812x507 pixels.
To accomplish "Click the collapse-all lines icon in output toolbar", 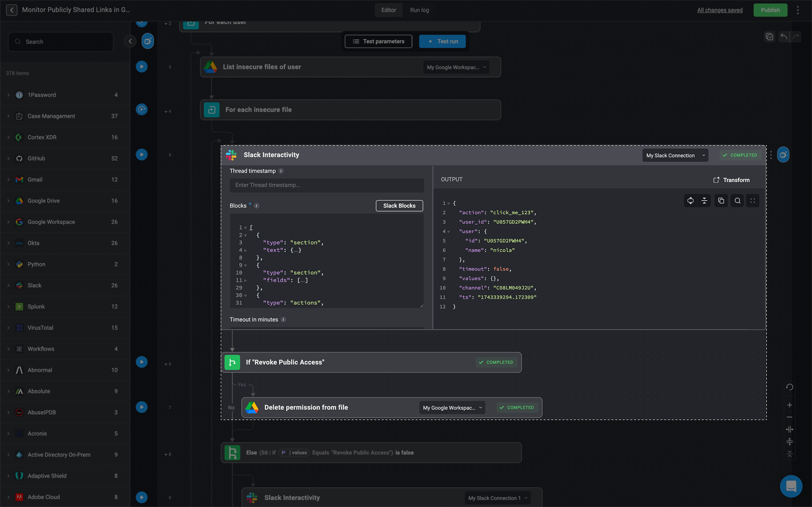I will click(x=704, y=201).
